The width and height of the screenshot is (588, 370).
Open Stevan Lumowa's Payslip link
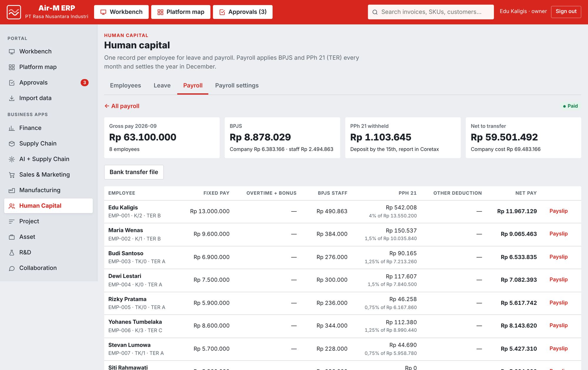pyautogui.click(x=559, y=349)
